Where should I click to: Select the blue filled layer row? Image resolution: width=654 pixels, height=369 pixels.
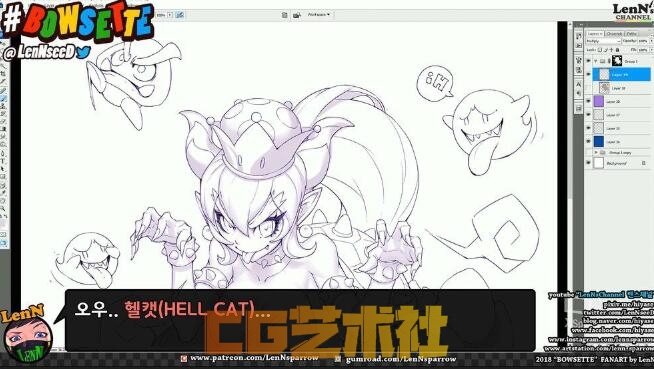[618, 142]
